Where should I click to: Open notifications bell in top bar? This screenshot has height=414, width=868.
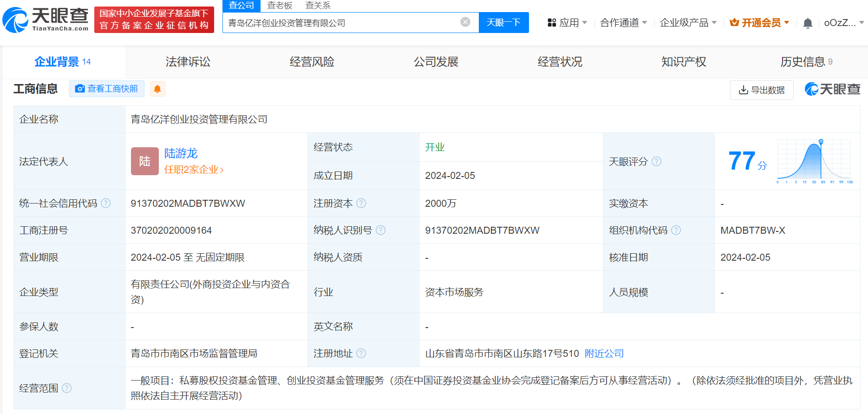click(808, 23)
